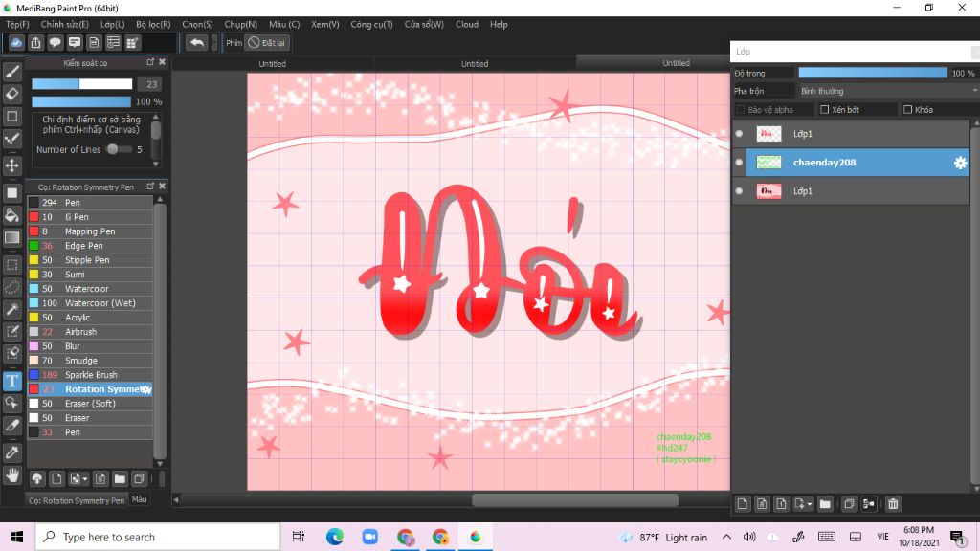Click the upload brush cloud icon

pyautogui.click(x=37, y=478)
